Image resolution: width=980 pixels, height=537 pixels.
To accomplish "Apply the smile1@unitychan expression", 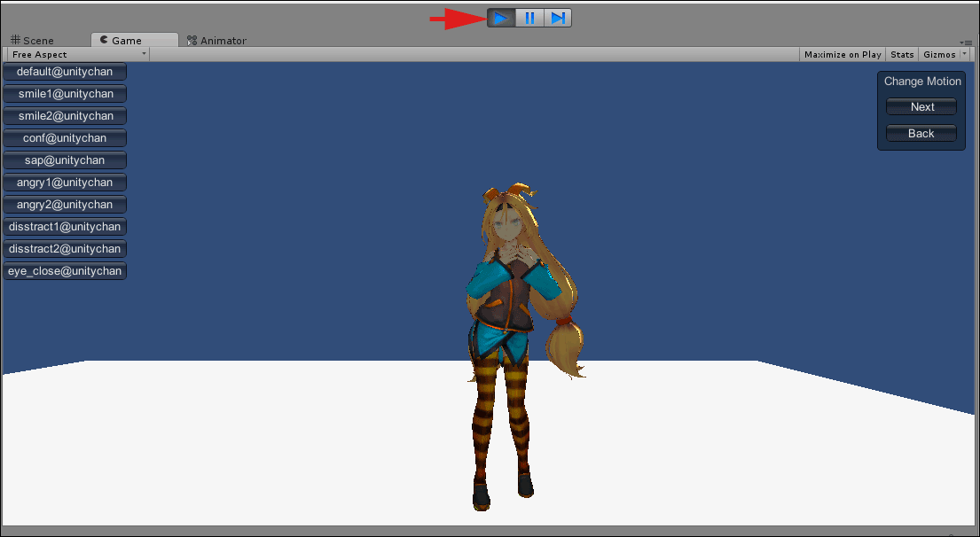I will (x=65, y=94).
